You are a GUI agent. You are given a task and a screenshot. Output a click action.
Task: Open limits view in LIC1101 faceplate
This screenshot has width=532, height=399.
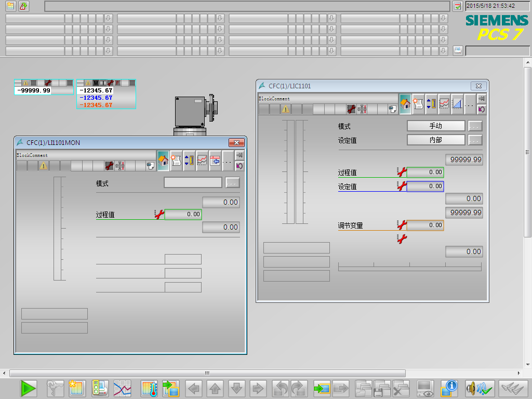[431, 104]
